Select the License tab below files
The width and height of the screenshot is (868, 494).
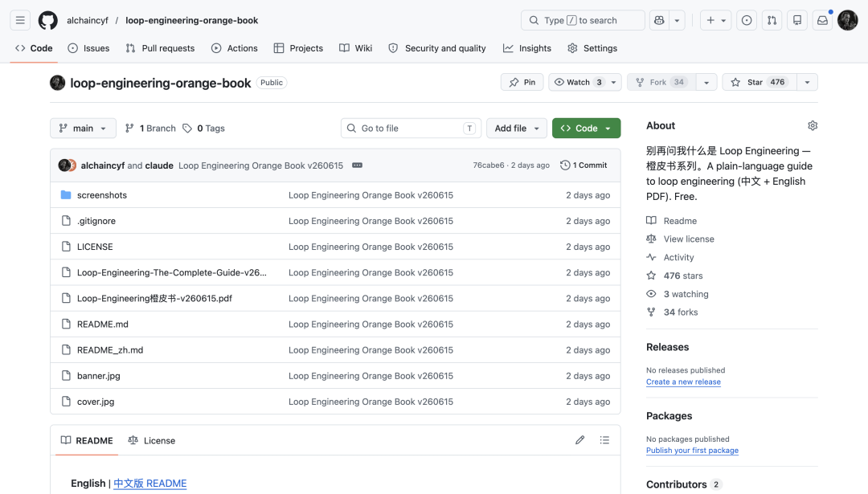[152, 440]
